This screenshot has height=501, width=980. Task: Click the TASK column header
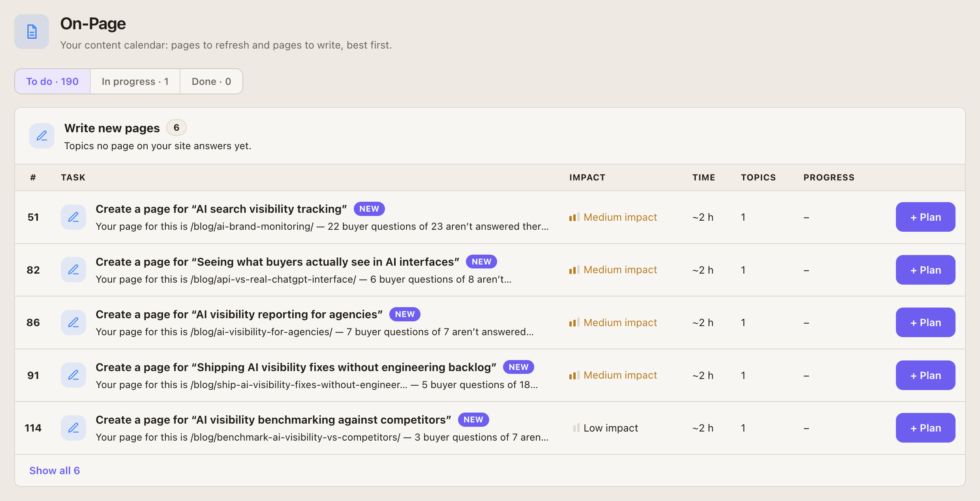click(73, 178)
